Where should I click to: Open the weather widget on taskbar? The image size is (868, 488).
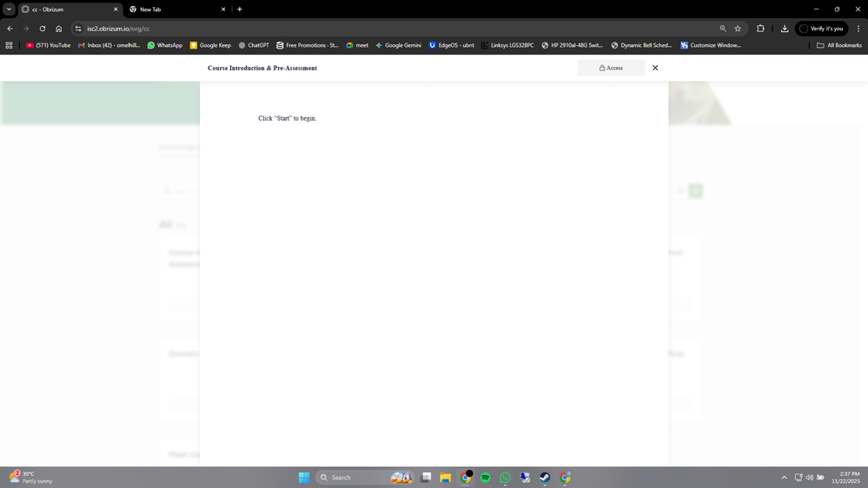31,478
